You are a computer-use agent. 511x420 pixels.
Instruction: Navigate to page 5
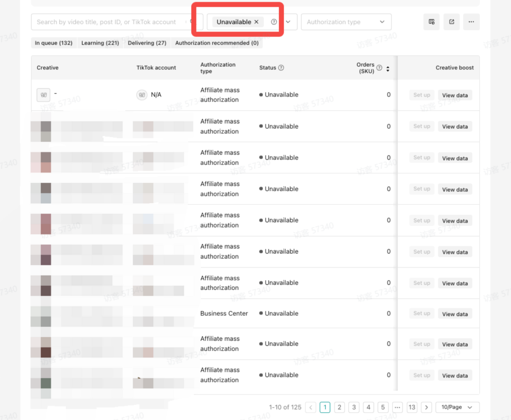click(383, 407)
